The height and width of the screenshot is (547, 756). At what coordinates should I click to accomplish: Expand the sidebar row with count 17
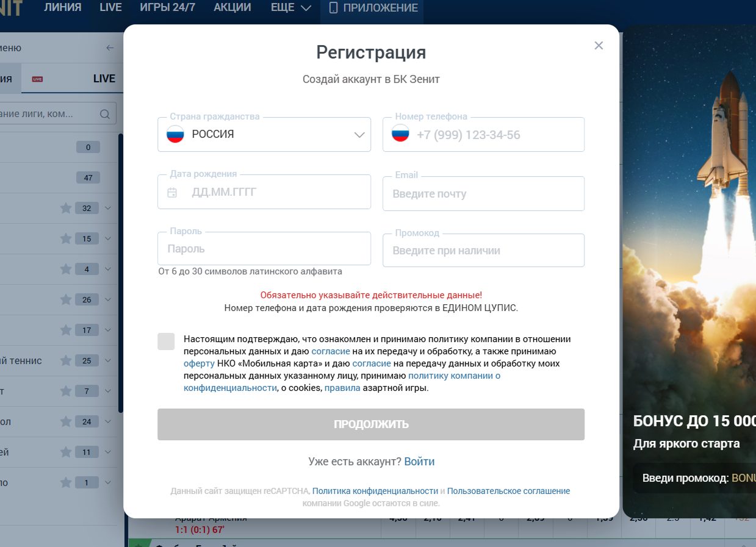(x=108, y=330)
